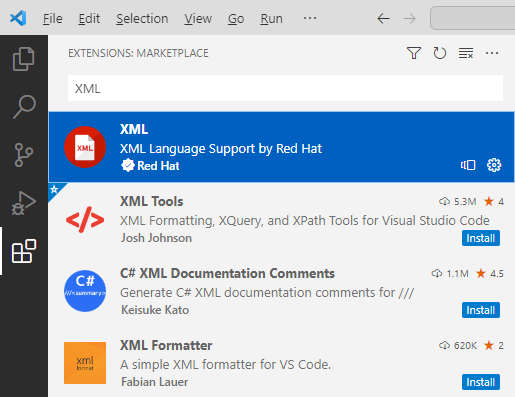The width and height of the screenshot is (515, 397).
Task: Clear extensions search results
Action: coord(466,53)
